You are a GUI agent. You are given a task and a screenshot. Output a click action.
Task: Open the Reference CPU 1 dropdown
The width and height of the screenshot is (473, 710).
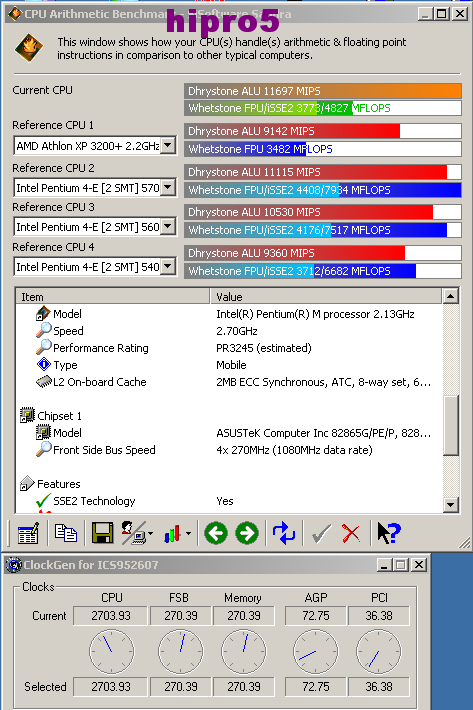[168, 146]
